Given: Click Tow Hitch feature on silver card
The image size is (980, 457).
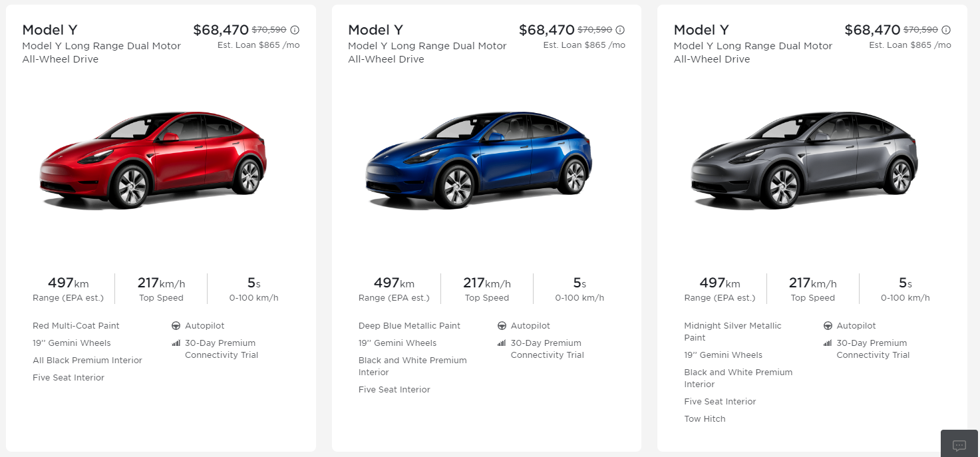Looking at the screenshot, I should 705,419.
